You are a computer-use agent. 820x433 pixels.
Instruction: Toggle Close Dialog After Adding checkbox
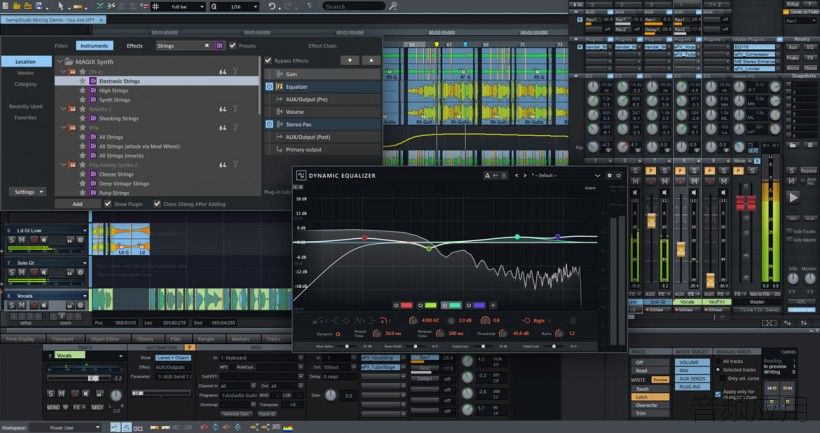coord(157,204)
